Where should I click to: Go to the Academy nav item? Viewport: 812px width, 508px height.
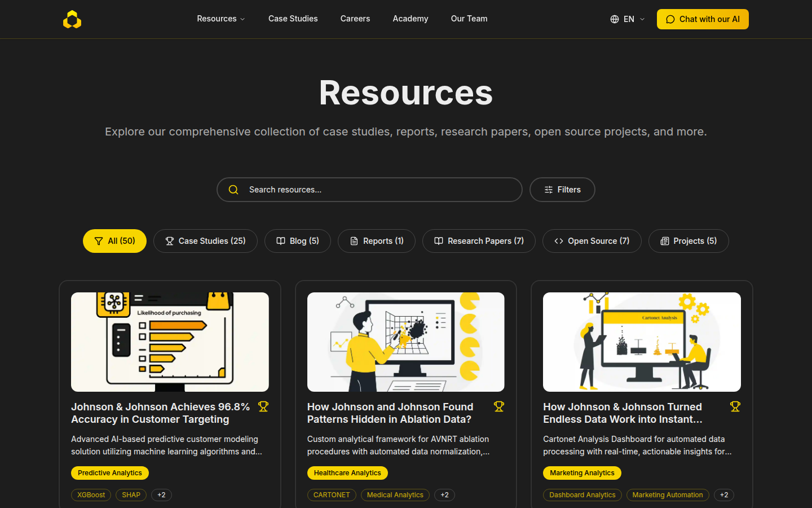point(411,19)
